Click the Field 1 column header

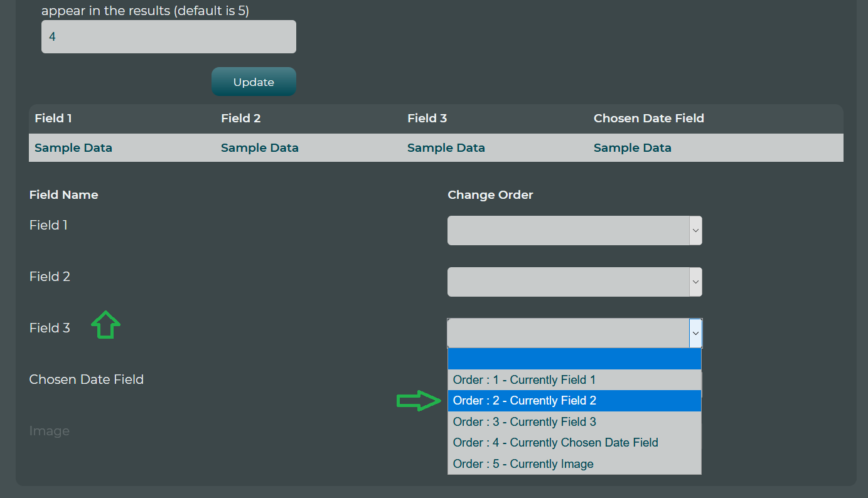pos(53,118)
